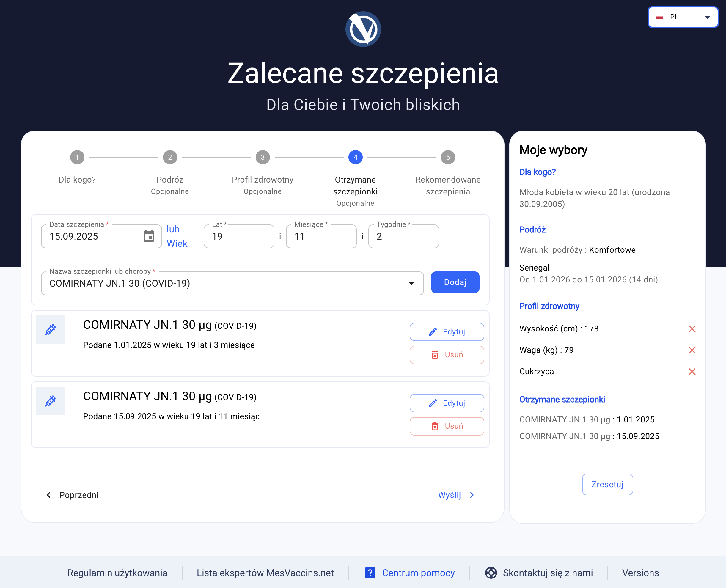Delete the vaccine given on 15.09.2025
Screen dimensions: 726x588
coord(447,426)
